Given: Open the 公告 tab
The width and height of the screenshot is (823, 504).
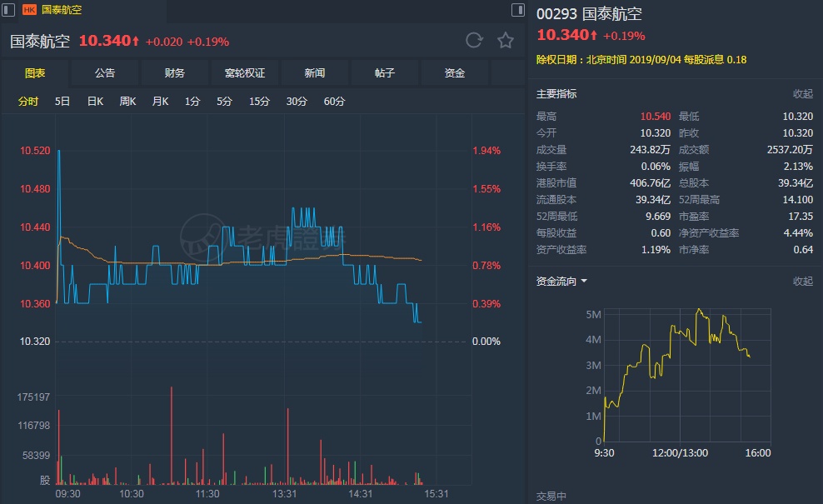Looking at the screenshot, I should click(x=105, y=73).
